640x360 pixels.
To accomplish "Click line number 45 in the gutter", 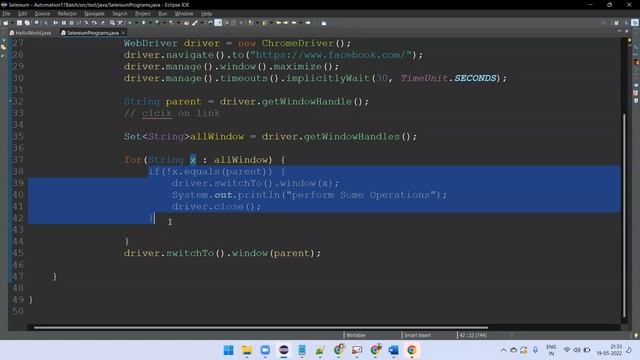I will (18, 253).
